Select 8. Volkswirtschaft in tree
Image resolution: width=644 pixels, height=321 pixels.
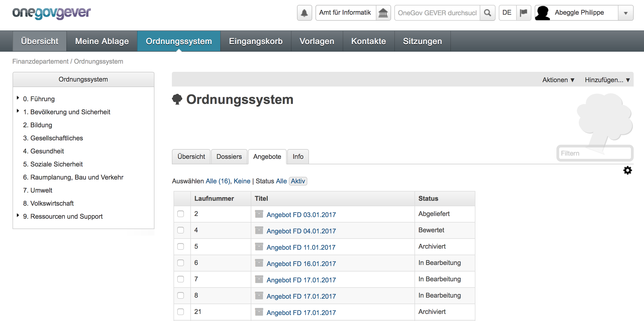tap(48, 203)
